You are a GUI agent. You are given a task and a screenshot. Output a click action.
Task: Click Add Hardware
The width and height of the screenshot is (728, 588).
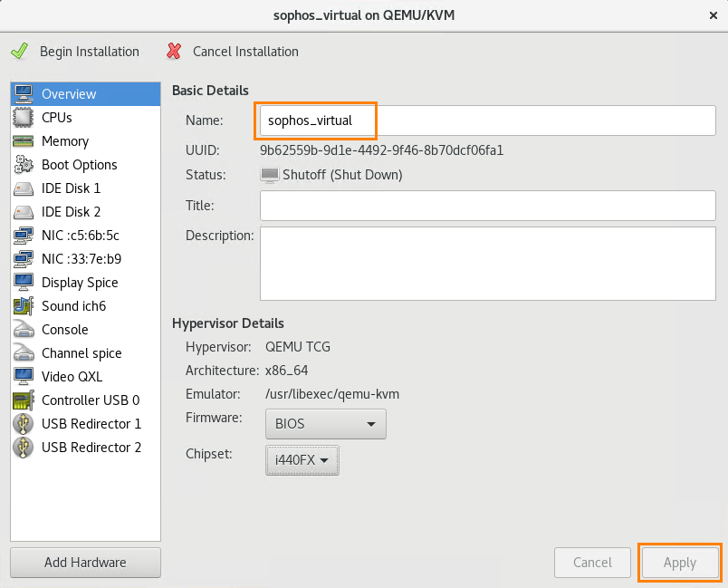pos(84,562)
